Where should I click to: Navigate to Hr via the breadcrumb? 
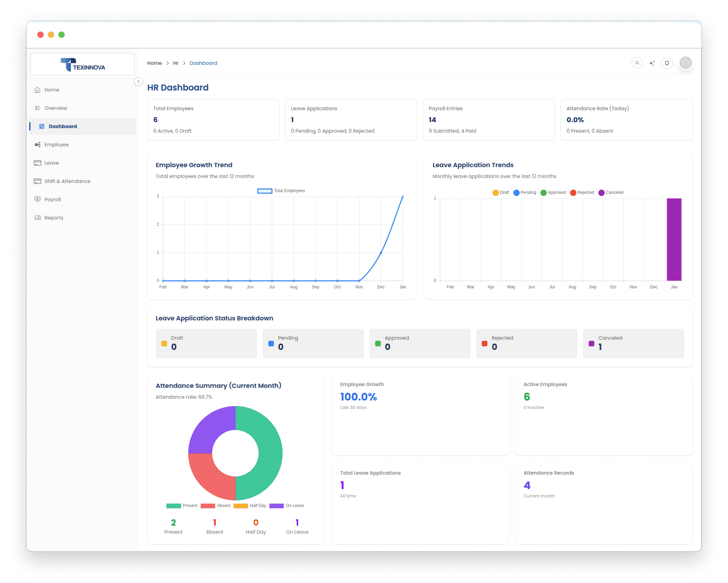[x=176, y=63]
